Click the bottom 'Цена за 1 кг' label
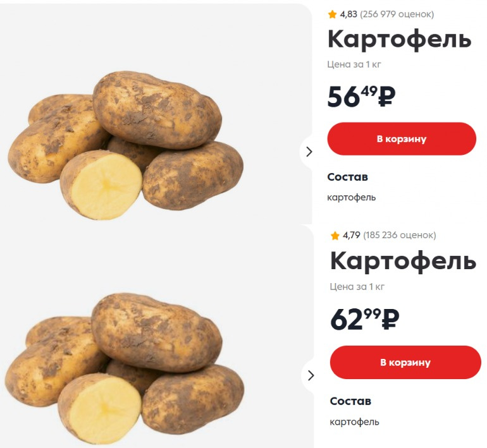The height and width of the screenshot is (448, 487). [x=357, y=287]
